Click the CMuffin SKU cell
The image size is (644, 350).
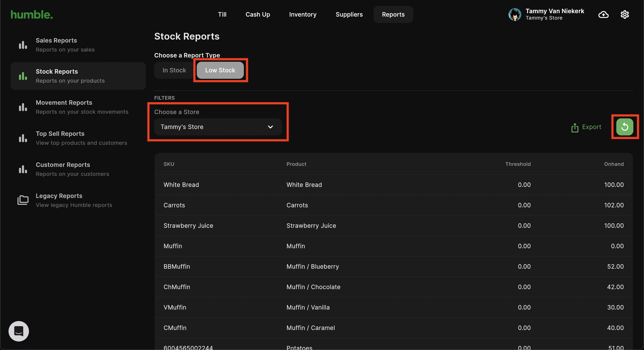click(x=175, y=328)
